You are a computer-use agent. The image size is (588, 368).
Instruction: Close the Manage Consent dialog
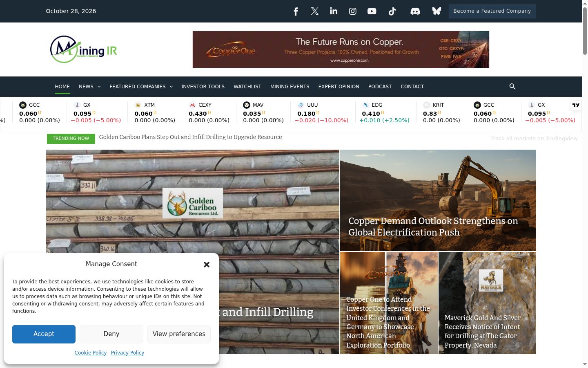point(207,265)
